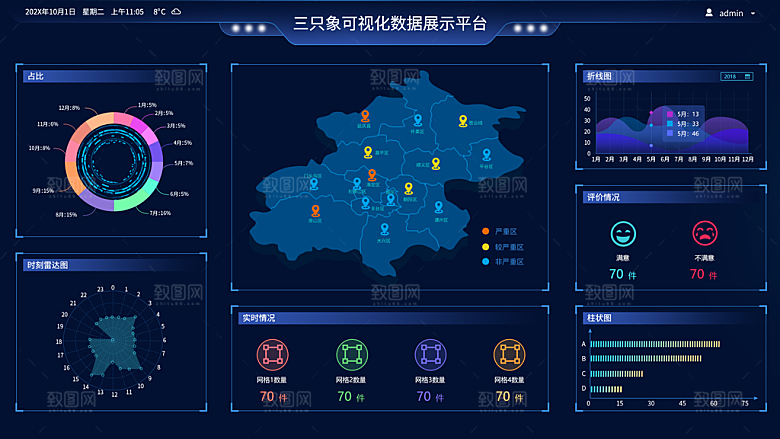Click the 5月:7% donut chart label
Screen dimensions: 780x439
(x=184, y=163)
